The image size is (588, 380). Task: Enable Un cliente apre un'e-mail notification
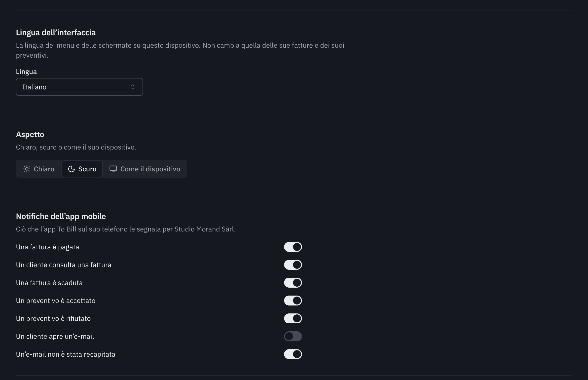coord(293,336)
